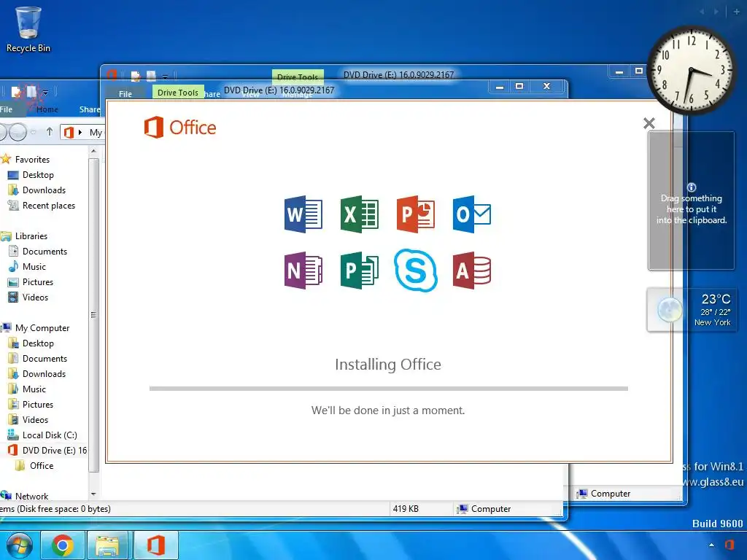
Task: Click the Publisher icon in Office installer
Action: 360,271
